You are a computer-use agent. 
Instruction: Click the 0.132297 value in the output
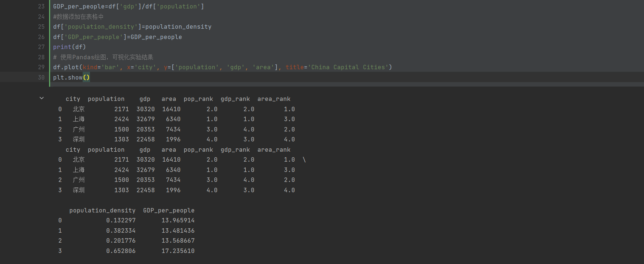point(121,221)
